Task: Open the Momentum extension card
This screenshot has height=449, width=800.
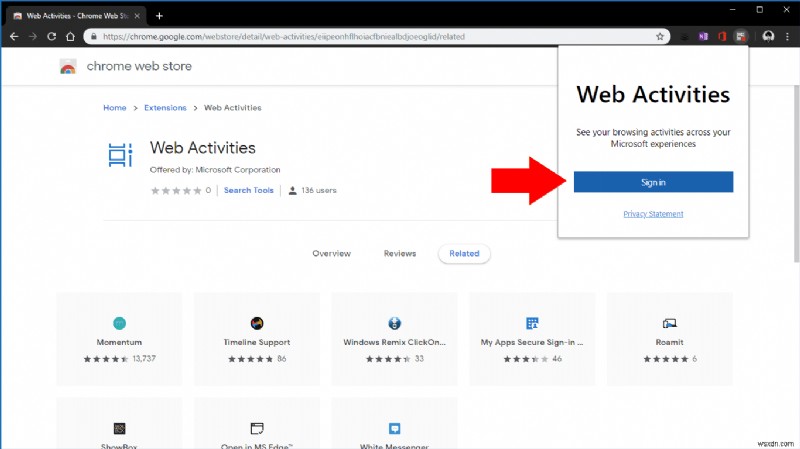Action: pyautogui.click(x=119, y=339)
